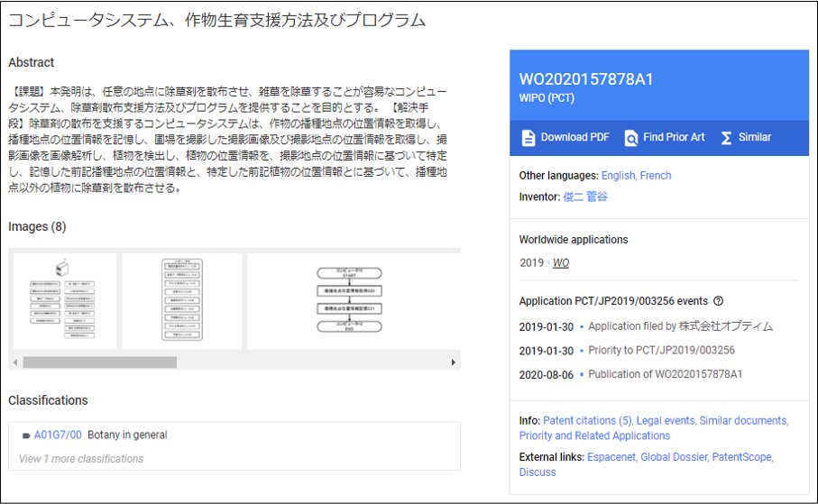Click the horizontal images scrollbar thumb
Viewport: 818px width, 504px height.
[x=99, y=362]
